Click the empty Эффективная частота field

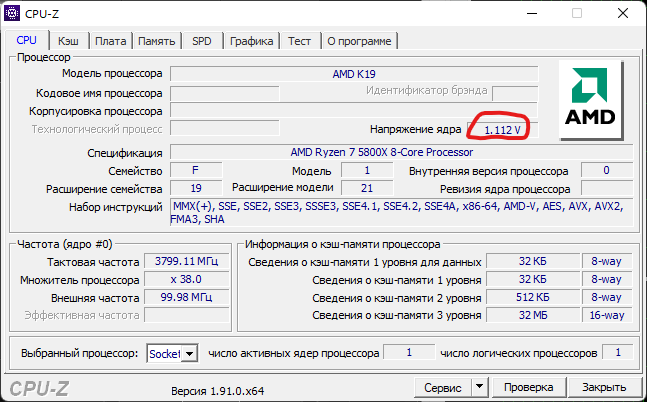187,315
